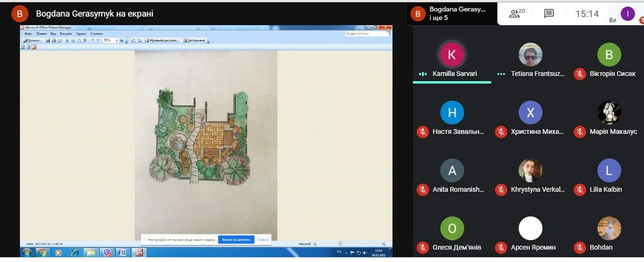Click Khrystyna Verkal's profile photo

point(530,170)
